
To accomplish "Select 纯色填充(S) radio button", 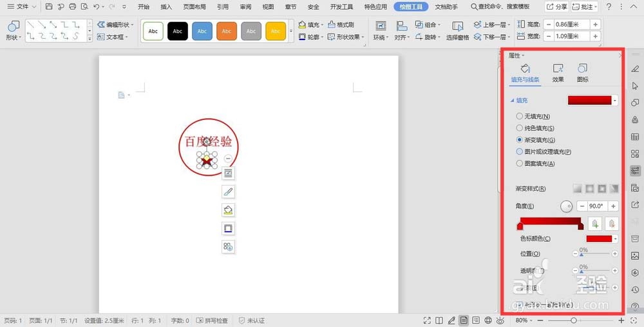I will pyautogui.click(x=520, y=128).
